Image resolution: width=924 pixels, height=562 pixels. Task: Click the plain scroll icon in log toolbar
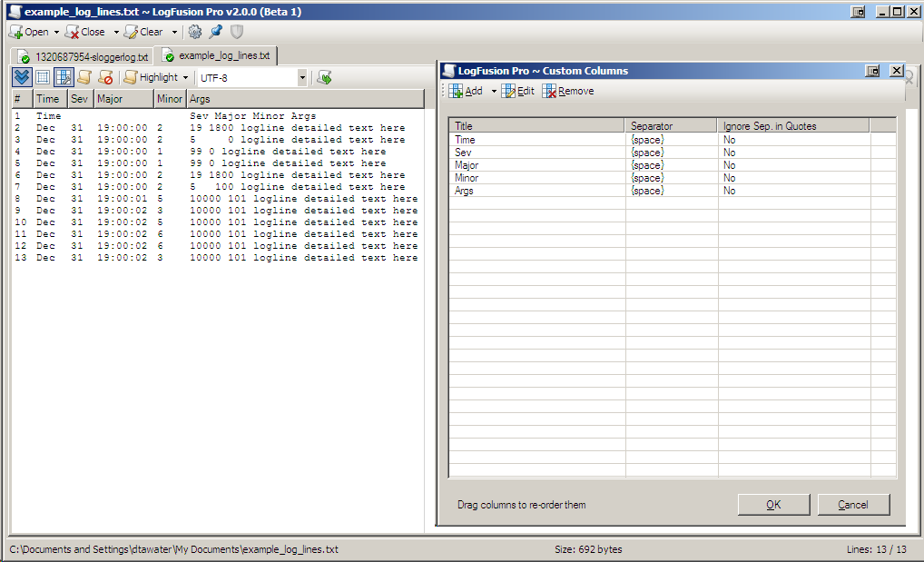(84, 78)
